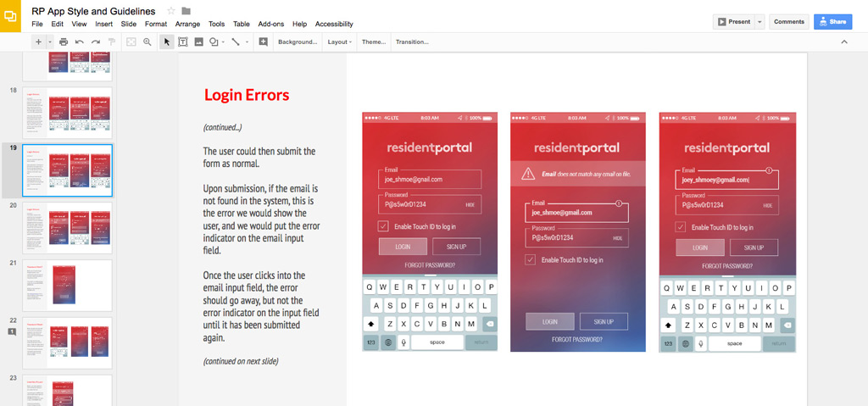Click the '(continued...)' text under the title
Image resolution: width=868 pixels, height=406 pixels.
pyautogui.click(x=223, y=127)
